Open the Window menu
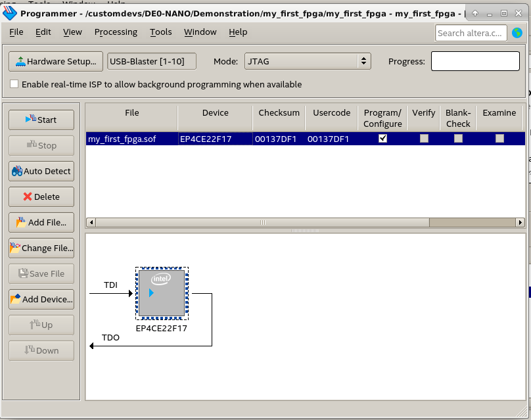This screenshot has height=420, width=531. click(x=200, y=32)
